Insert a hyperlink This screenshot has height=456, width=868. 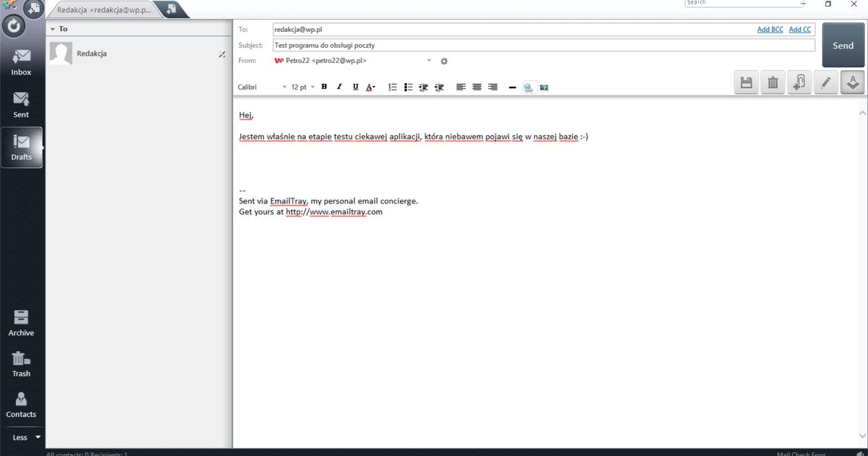tap(529, 87)
